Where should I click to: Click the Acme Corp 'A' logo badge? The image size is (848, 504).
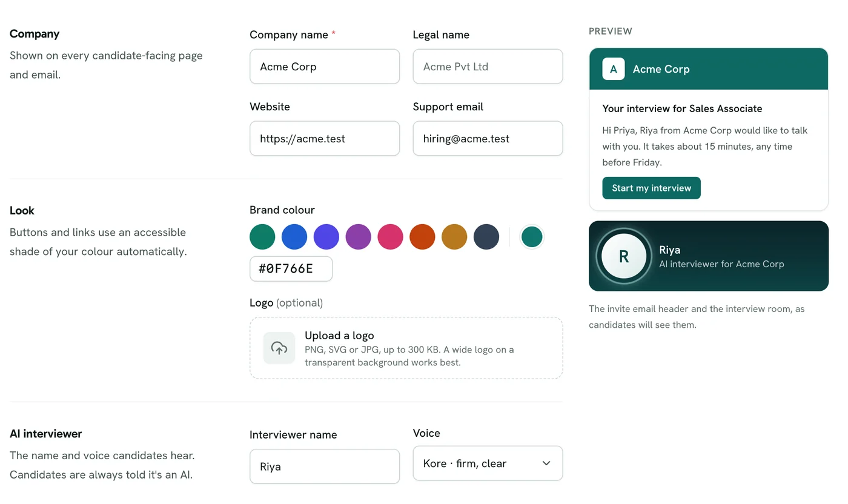point(614,69)
